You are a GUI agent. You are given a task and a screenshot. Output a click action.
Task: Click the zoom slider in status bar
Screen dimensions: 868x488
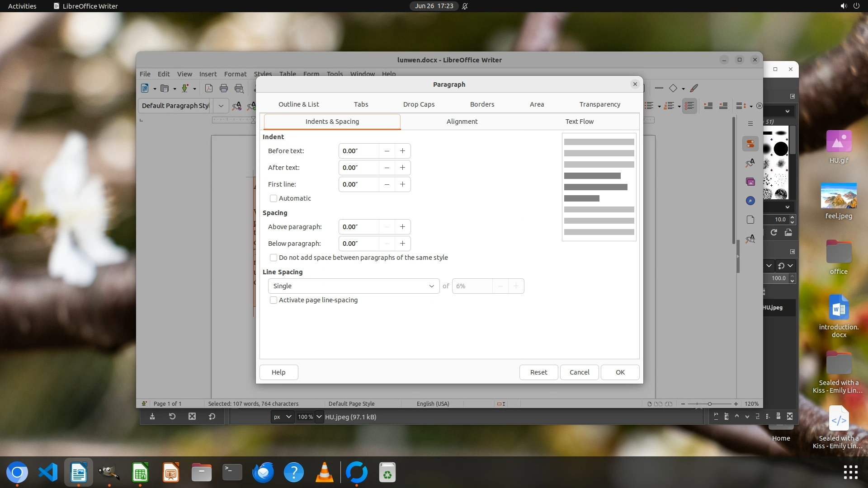click(709, 404)
